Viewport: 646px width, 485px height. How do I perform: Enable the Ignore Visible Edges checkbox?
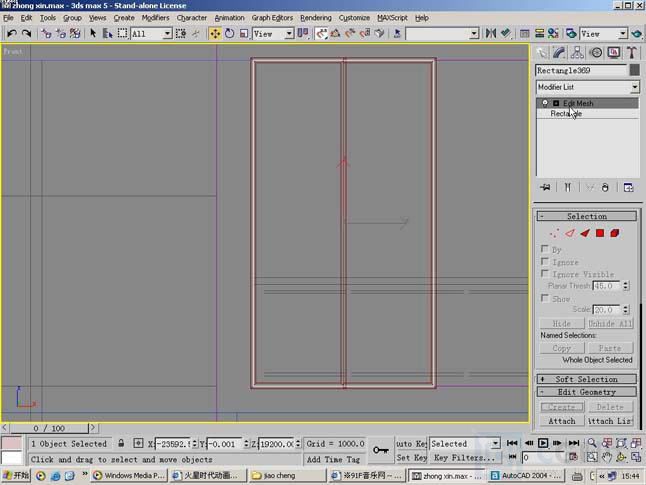coord(545,274)
